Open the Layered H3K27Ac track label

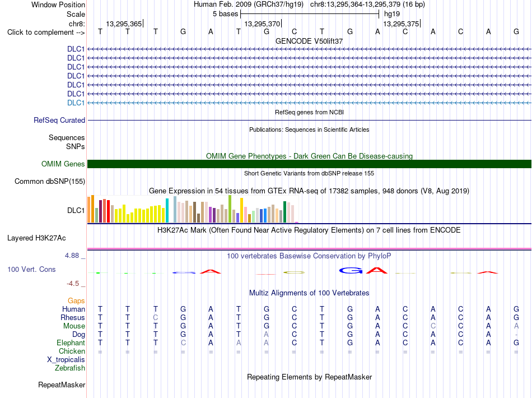(x=36, y=238)
